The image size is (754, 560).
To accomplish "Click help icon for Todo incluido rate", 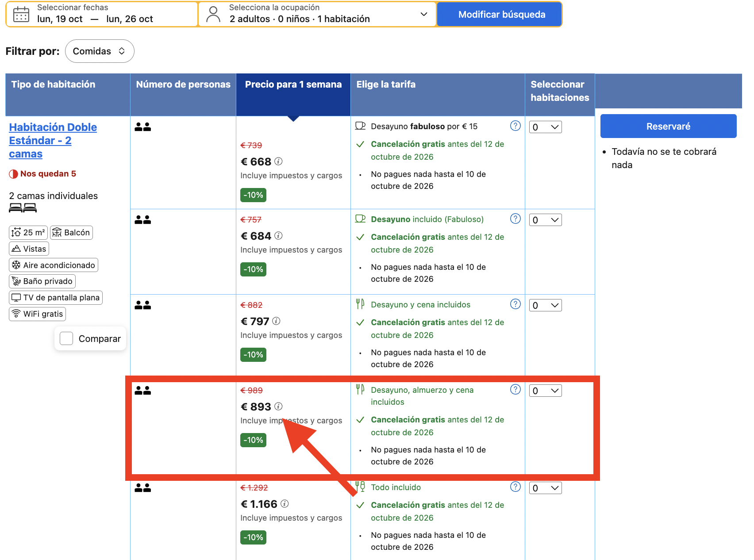I will click(x=515, y=487).
